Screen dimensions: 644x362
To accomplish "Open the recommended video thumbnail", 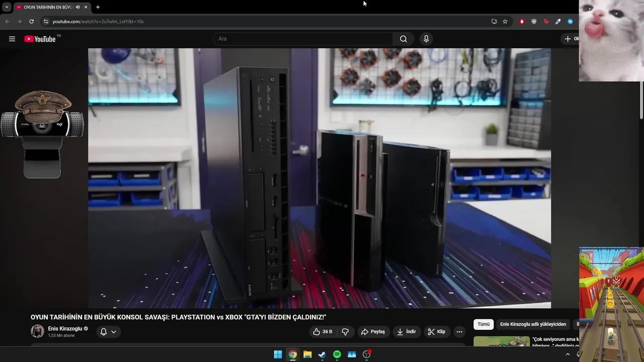I will pos(502,341).
